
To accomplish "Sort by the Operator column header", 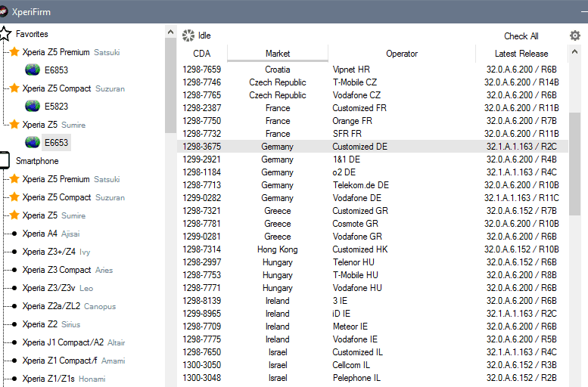I will click(x=402, y=54).
